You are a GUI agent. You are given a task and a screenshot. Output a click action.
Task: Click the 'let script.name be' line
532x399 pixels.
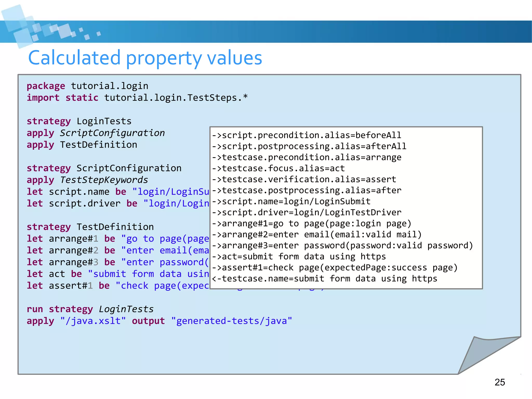(x=118, y=192)
